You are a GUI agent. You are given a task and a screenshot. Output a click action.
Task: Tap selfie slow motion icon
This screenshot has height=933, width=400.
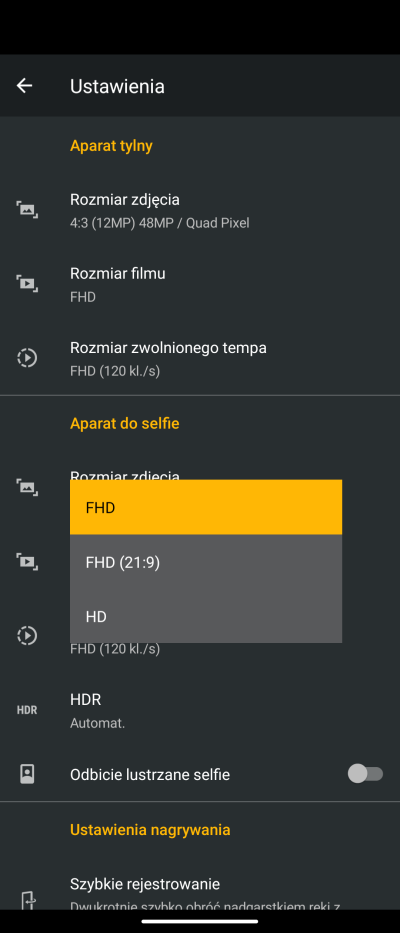27,635
